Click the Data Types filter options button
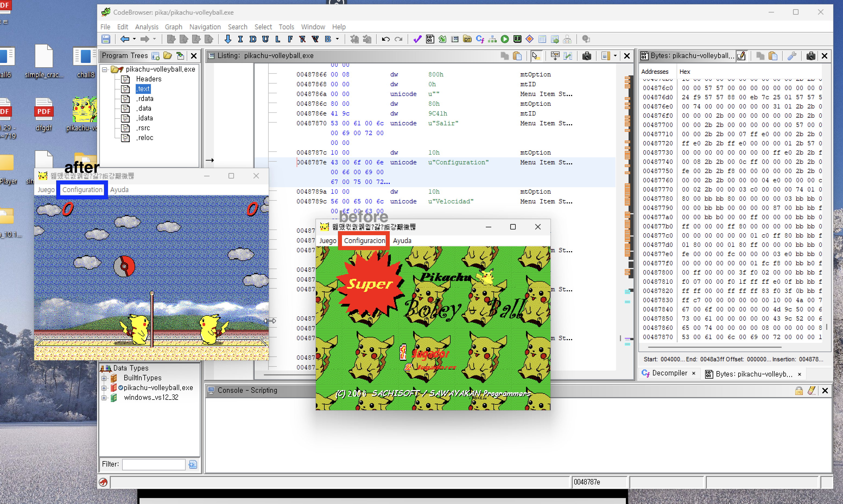 [x=193, y=465]
